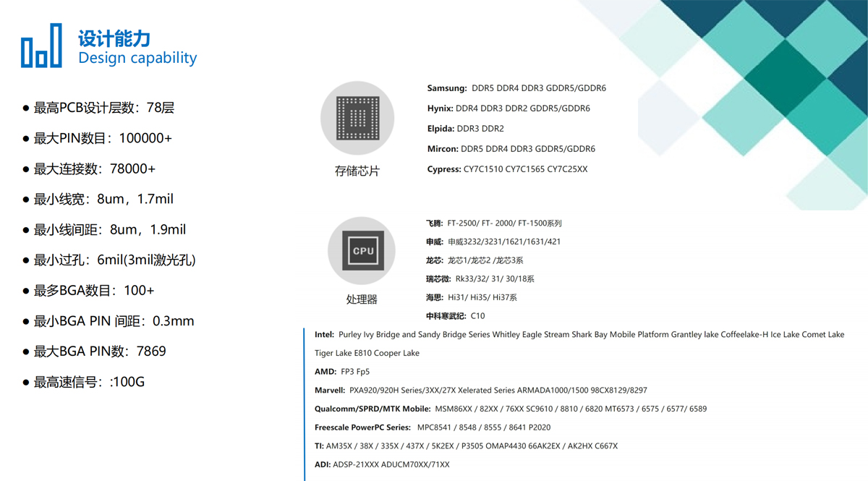Screen dimensions: 868x481
Task: Click the Hynix memory line
Action: (509, 108)
